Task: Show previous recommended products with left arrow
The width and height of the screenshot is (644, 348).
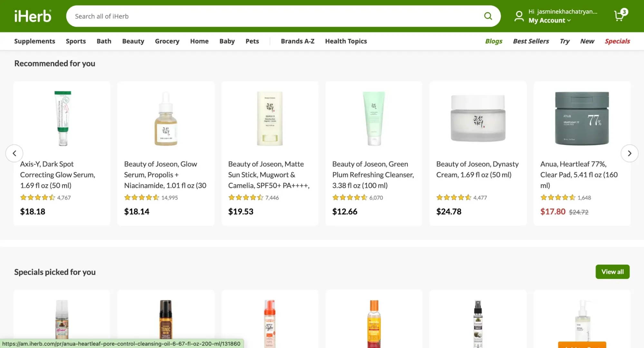Action: coord(14,153)
